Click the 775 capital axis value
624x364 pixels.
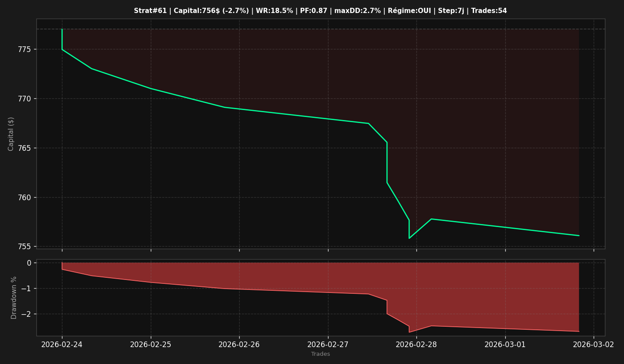coord(25,49)
